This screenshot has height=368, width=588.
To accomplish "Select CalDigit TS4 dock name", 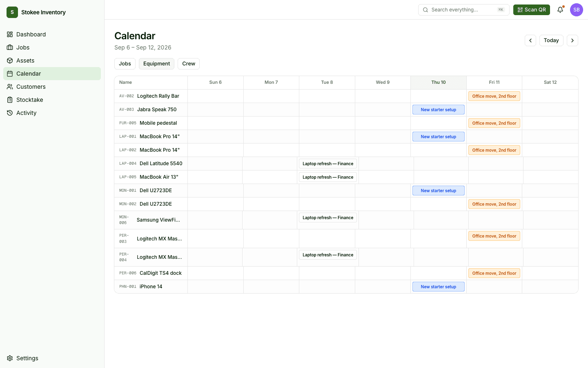I will 160,273.
